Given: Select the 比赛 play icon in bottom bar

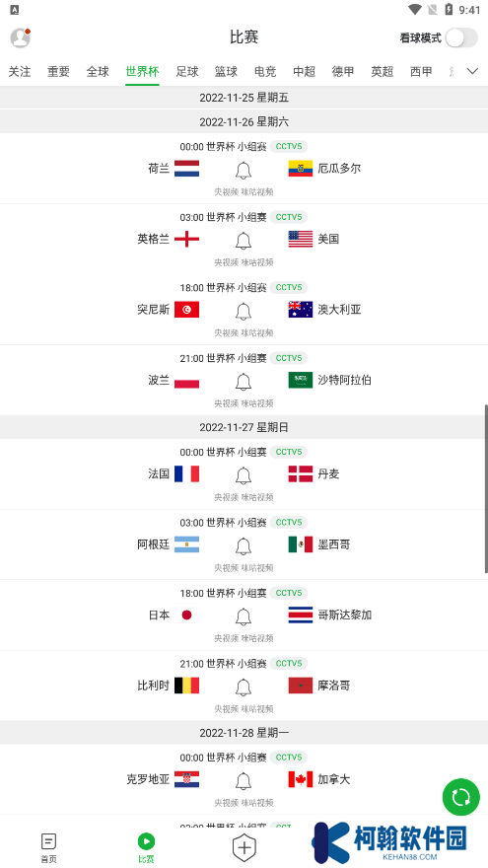Looking at the screenshot, I should 146,848.
